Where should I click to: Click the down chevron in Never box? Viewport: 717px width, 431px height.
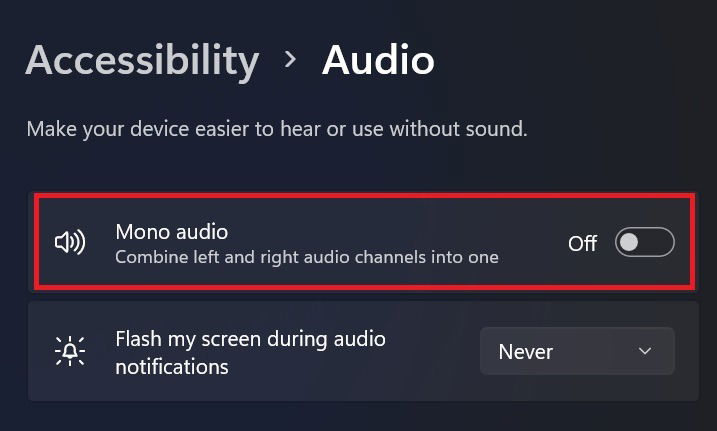[645, 351]
